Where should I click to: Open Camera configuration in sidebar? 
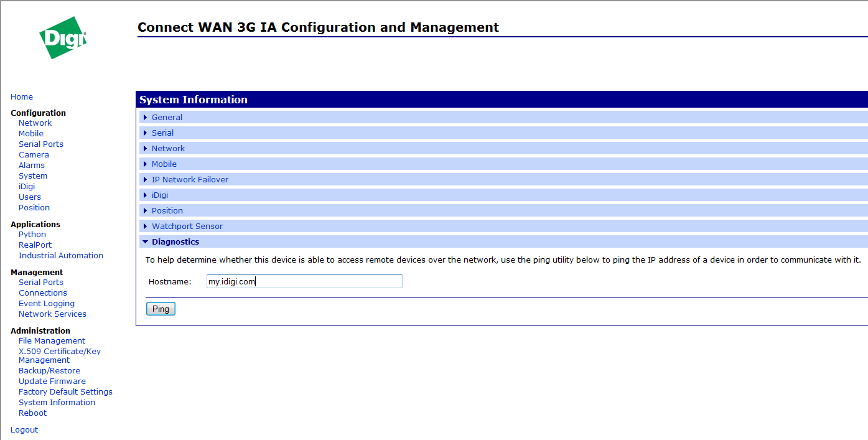pos(34,155)
